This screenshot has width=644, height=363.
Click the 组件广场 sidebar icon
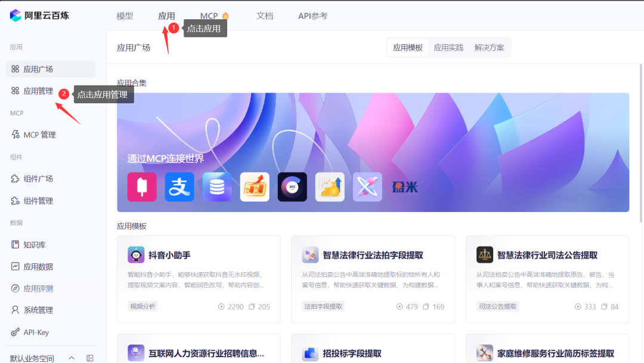15,179
